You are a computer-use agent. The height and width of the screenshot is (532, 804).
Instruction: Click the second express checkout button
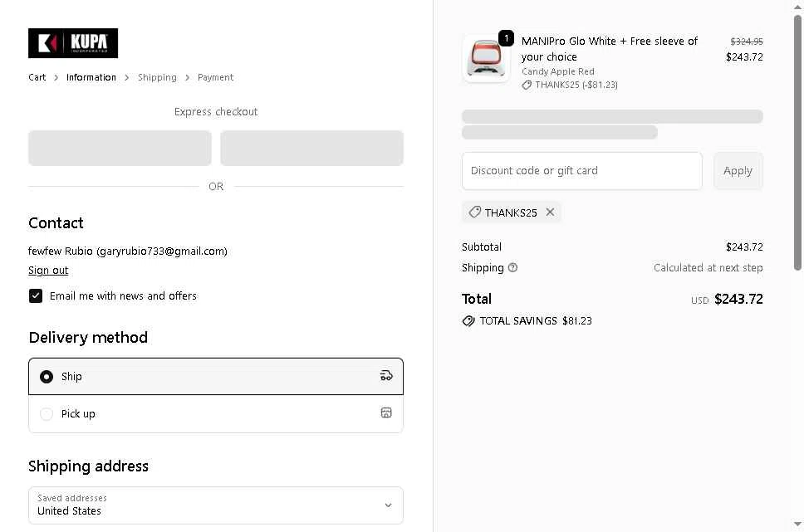click(x=311, y=148)
